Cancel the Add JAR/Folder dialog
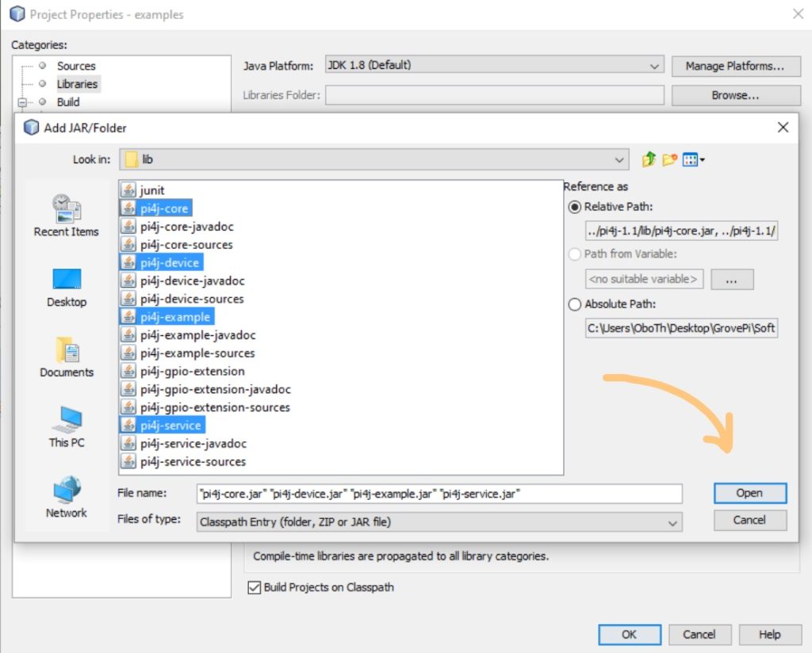812x653 pixels. [x=749, y=520]
